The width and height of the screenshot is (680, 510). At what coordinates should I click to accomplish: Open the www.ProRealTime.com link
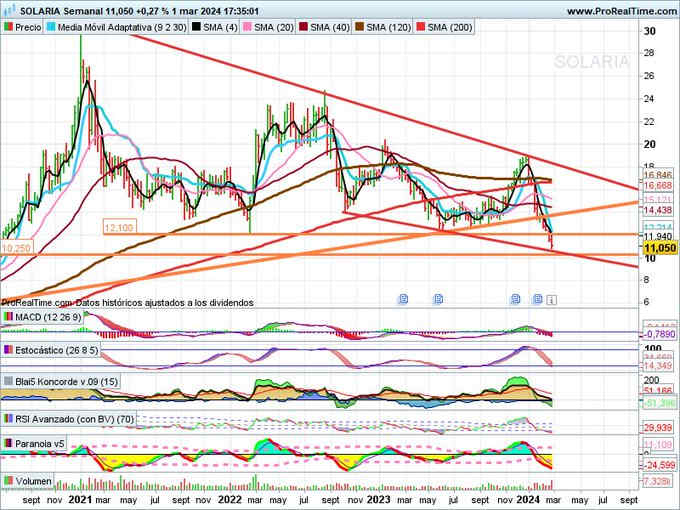(x=621, y=11)
